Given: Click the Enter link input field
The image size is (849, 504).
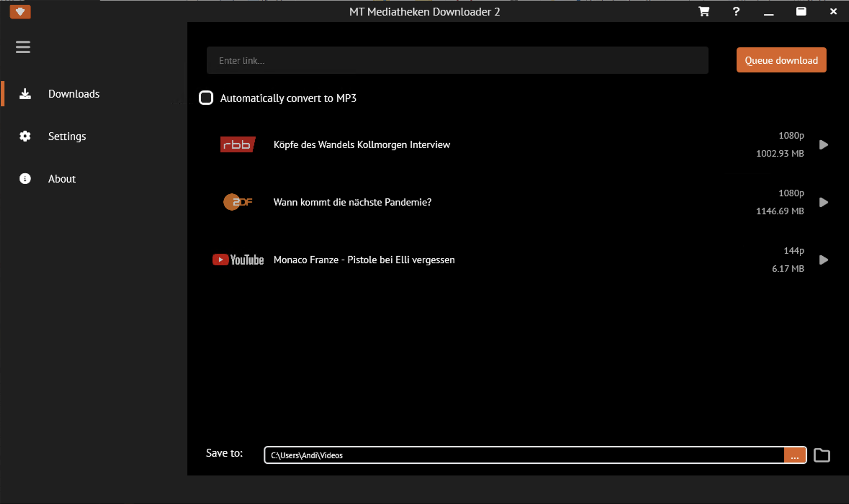Looking at the screenshot, I should [457, 60].
